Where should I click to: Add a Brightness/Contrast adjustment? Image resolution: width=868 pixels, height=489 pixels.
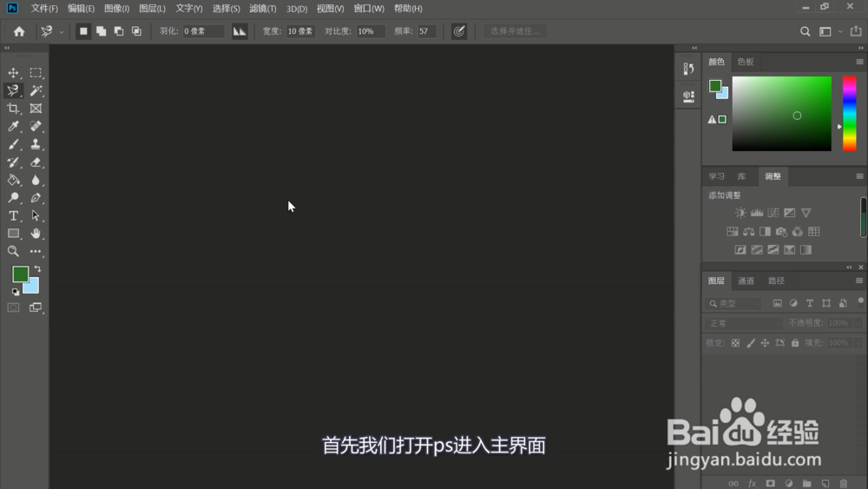pos(740,213)
